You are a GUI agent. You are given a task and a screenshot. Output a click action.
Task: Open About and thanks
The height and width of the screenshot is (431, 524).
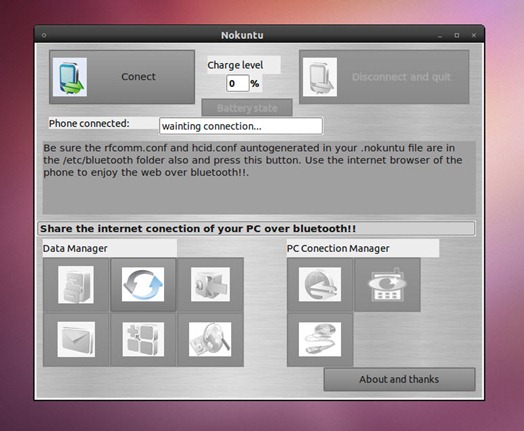[399, 379]
